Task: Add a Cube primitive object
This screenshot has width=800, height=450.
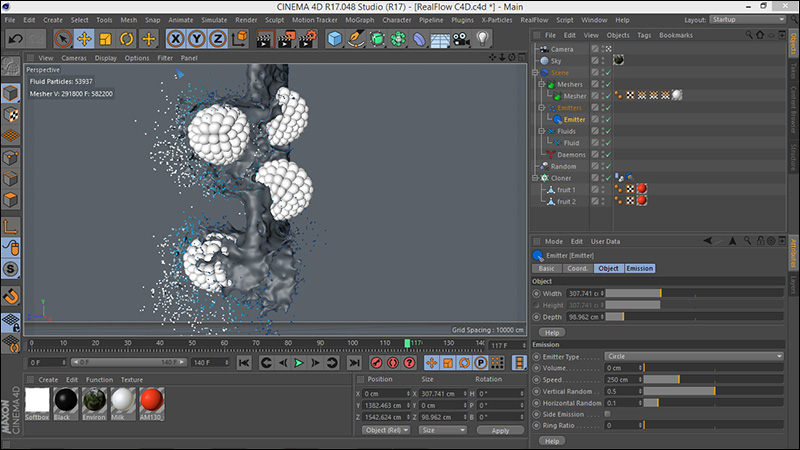Action: (335, 39)
